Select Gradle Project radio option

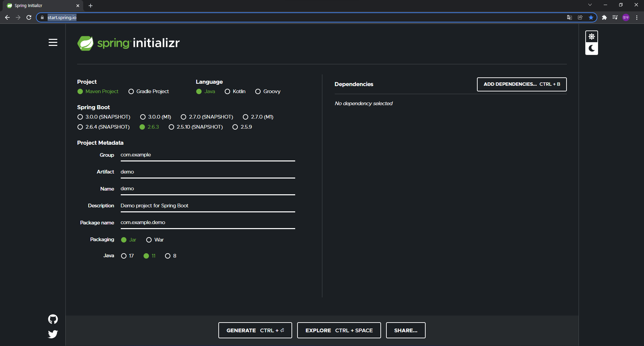tap(149, 91)
